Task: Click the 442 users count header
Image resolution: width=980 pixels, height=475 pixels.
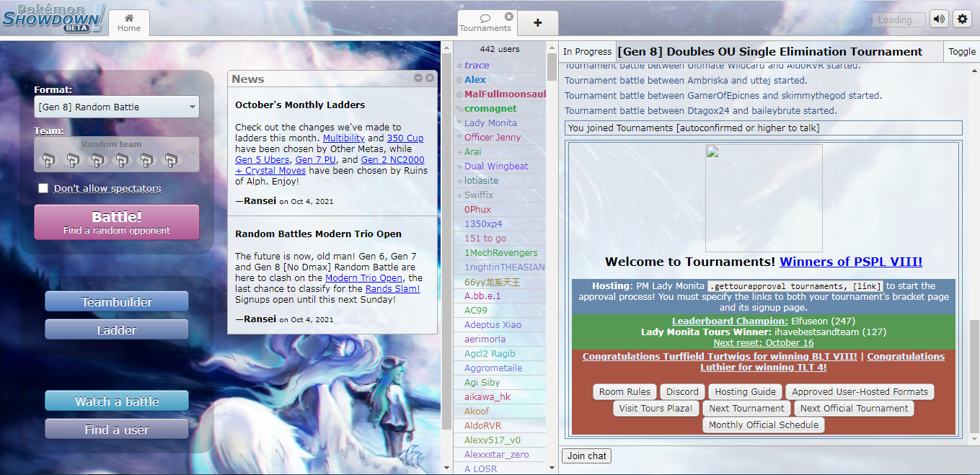Action: pyautogui.click(x=500, y=49)
